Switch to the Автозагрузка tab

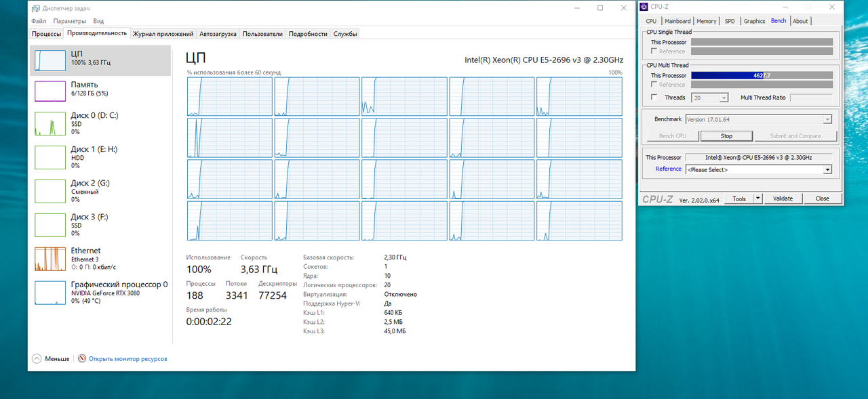point(218,34)
